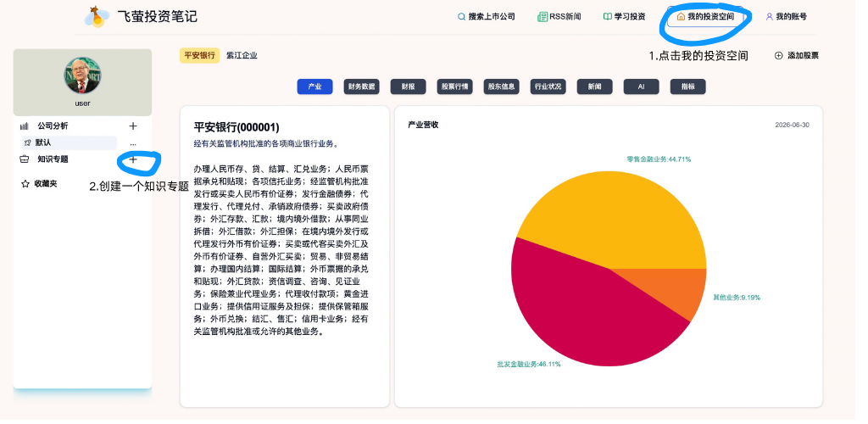Click the 添加股票 button

pyautogui.click(x=796, y=55)
